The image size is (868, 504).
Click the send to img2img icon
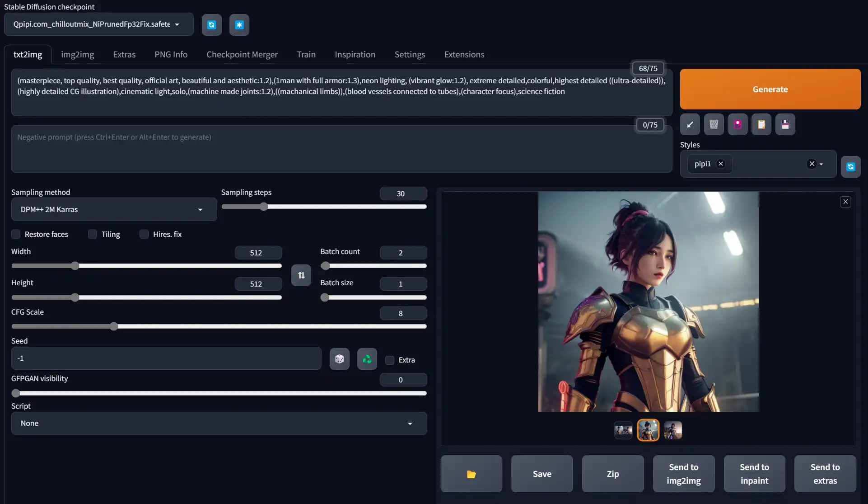click(683, 474)
